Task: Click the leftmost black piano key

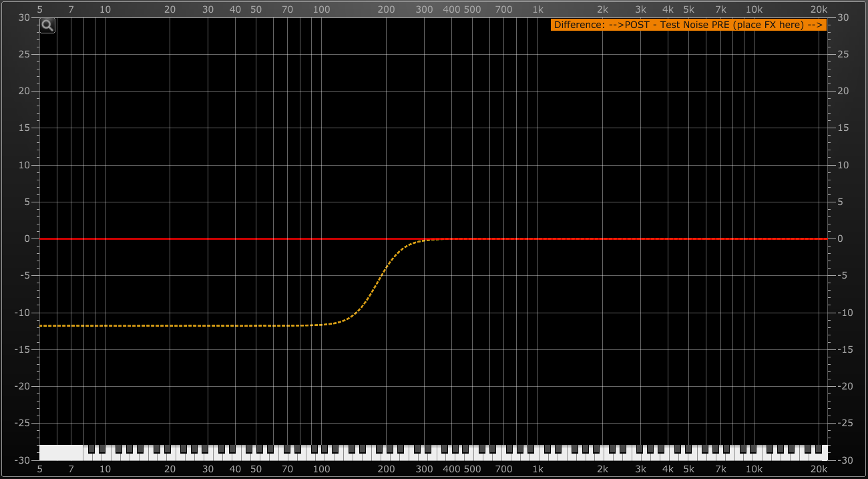Action: (91, 449)
